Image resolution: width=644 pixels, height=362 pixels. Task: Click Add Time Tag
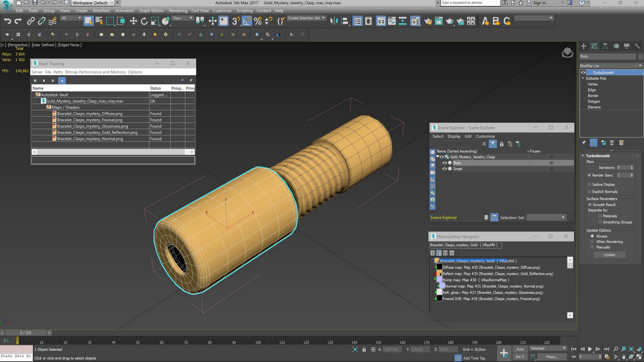(474, 358)
